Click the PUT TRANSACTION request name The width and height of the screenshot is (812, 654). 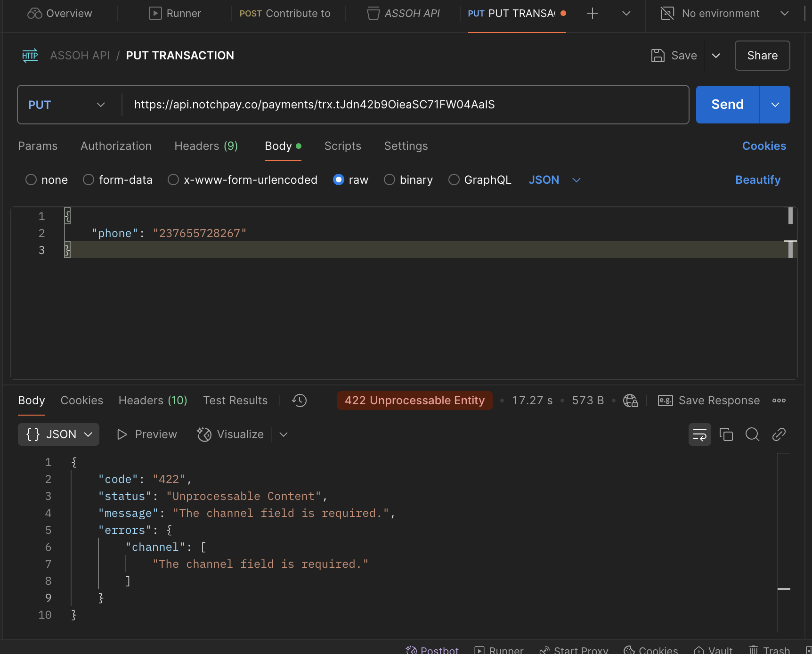180,56
